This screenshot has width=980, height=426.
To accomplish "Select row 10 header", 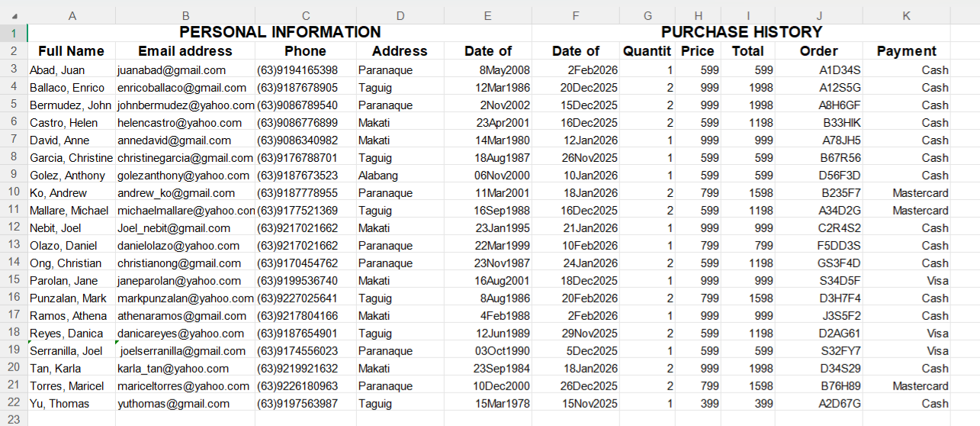I will click(x=14, y=192).
